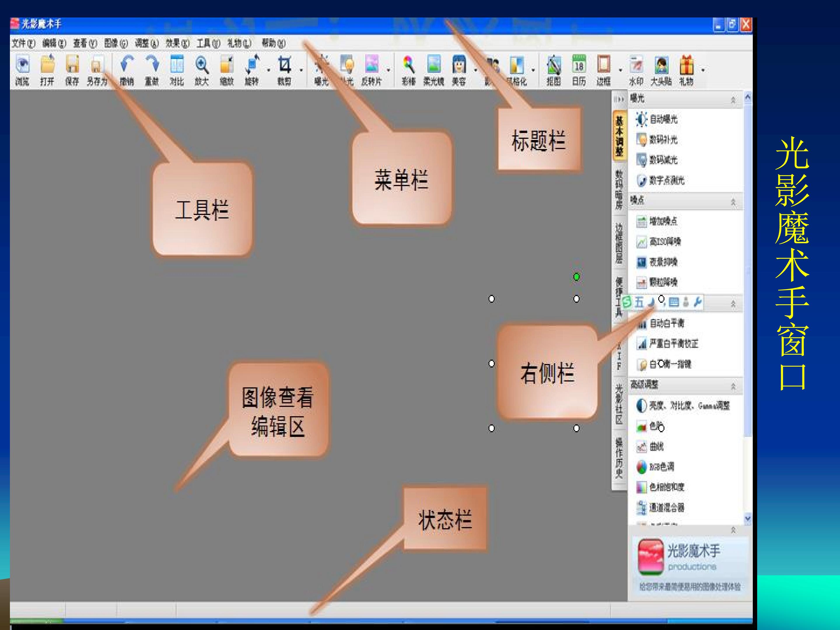Screen dimensions: 840x630
Task: Click the 美容 (Beauty) portrait icon
Action: 459,64
